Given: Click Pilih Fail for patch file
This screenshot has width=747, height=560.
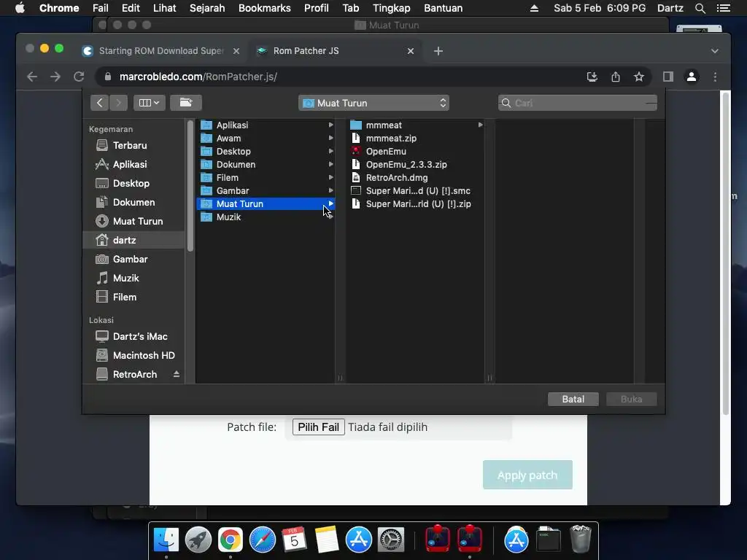Looking at the screenshot, I should coord(318,427).
